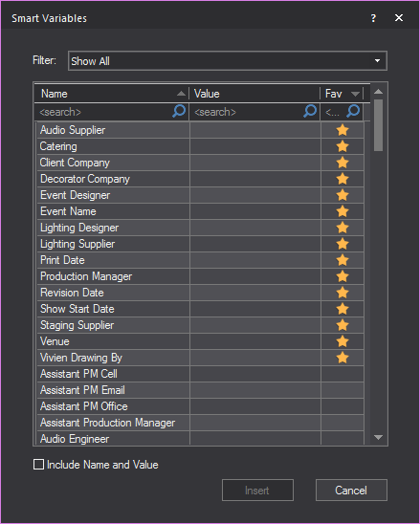This screenshot has width=420, height=524.
Task: Select the Assistant PM Email row
Action: tap(200, 390)
